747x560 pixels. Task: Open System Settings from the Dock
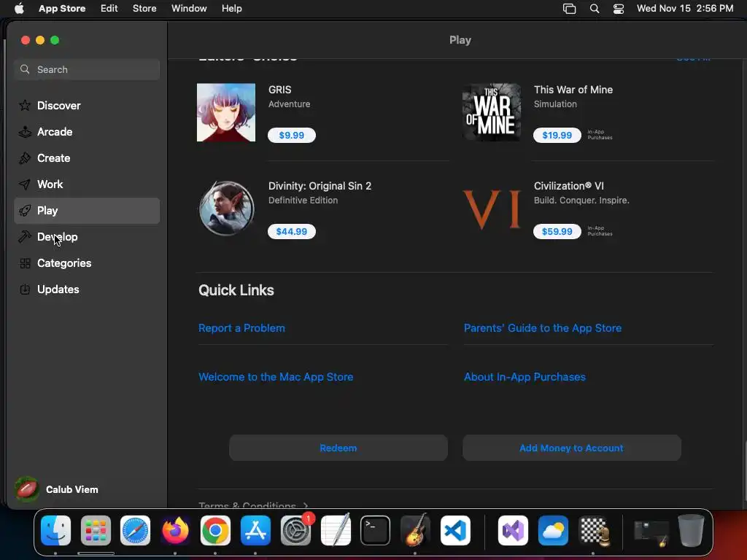tap(295, 530)
